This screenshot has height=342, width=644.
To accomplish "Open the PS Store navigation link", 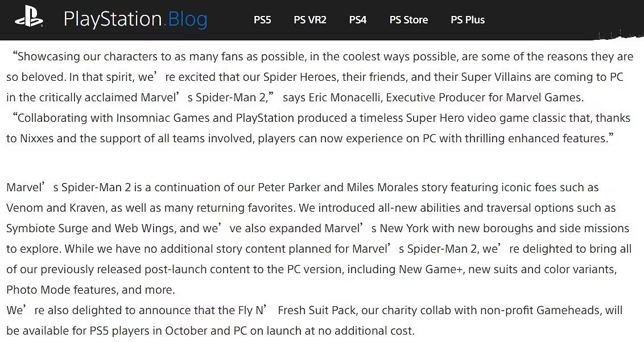I will (408, 20).
